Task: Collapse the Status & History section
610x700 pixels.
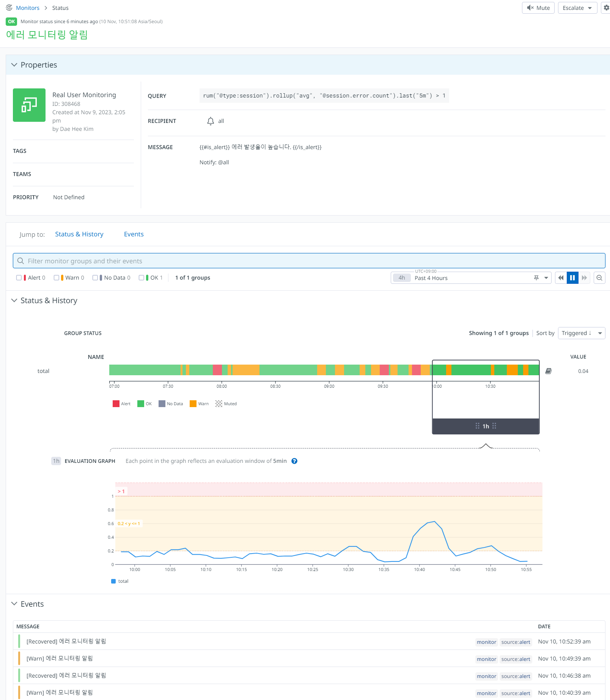Action: tap(14, 300)
